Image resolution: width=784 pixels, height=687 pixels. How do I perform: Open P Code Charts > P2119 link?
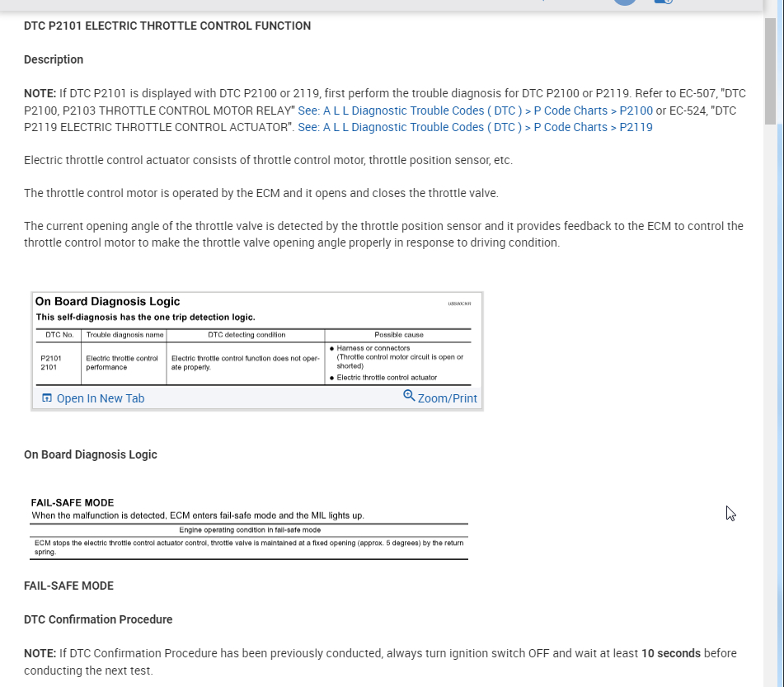[475, 128]
